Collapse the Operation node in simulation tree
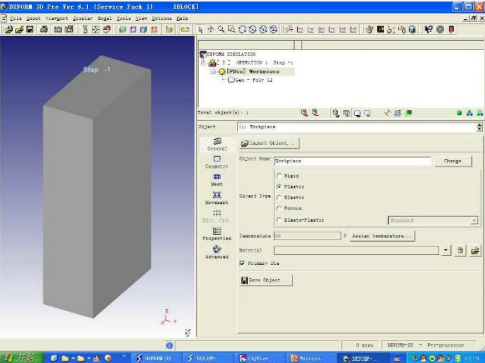 point(203,63)
